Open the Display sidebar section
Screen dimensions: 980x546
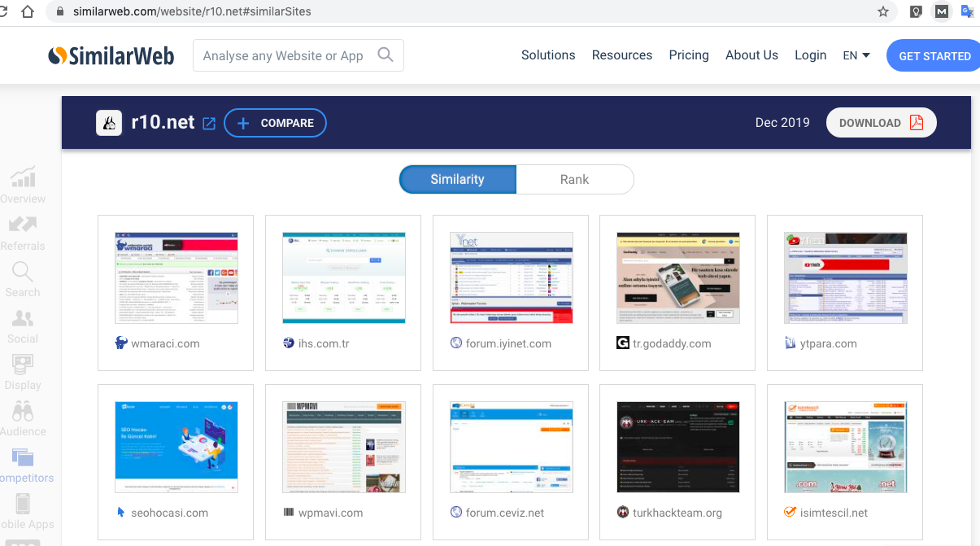click(23, 372)
